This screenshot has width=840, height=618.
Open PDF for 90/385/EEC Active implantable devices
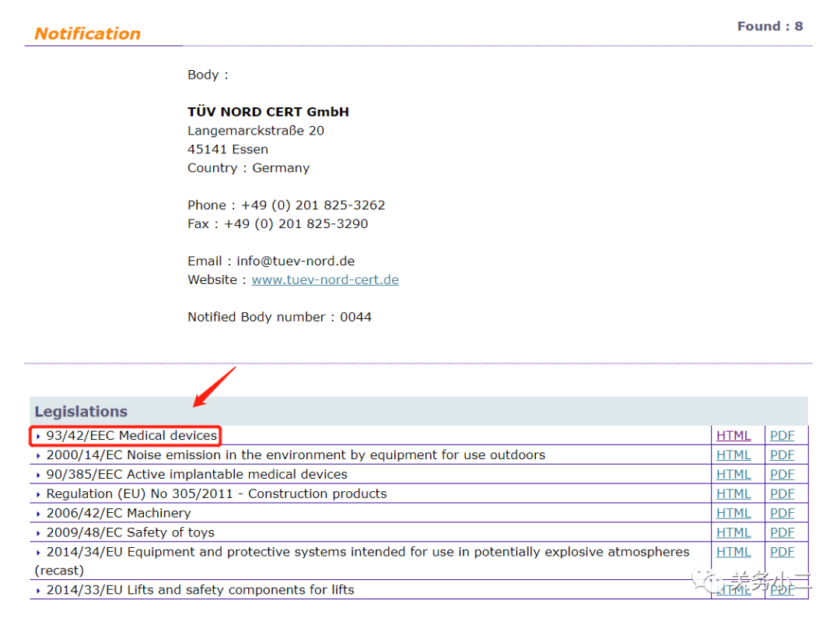782,474
